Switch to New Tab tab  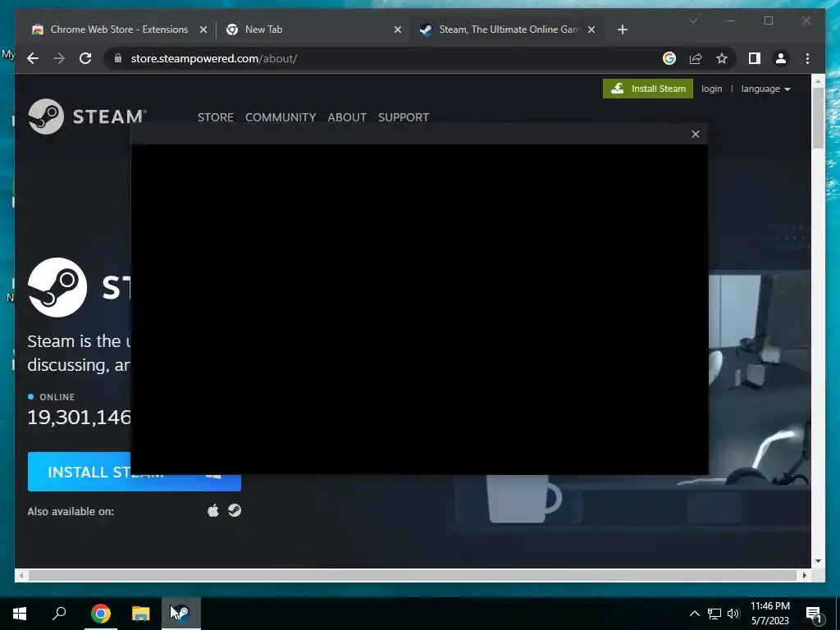(x=313, y=30)
